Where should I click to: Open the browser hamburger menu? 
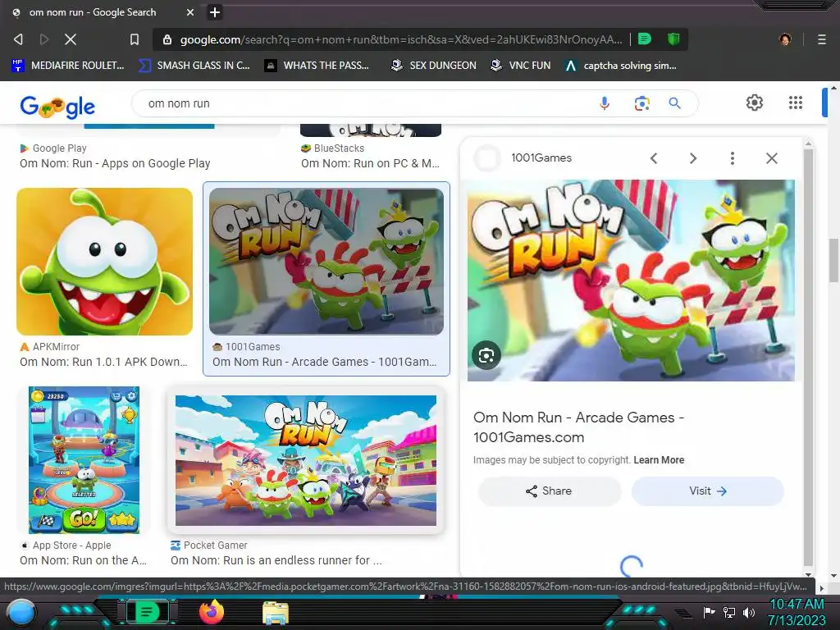822,39
